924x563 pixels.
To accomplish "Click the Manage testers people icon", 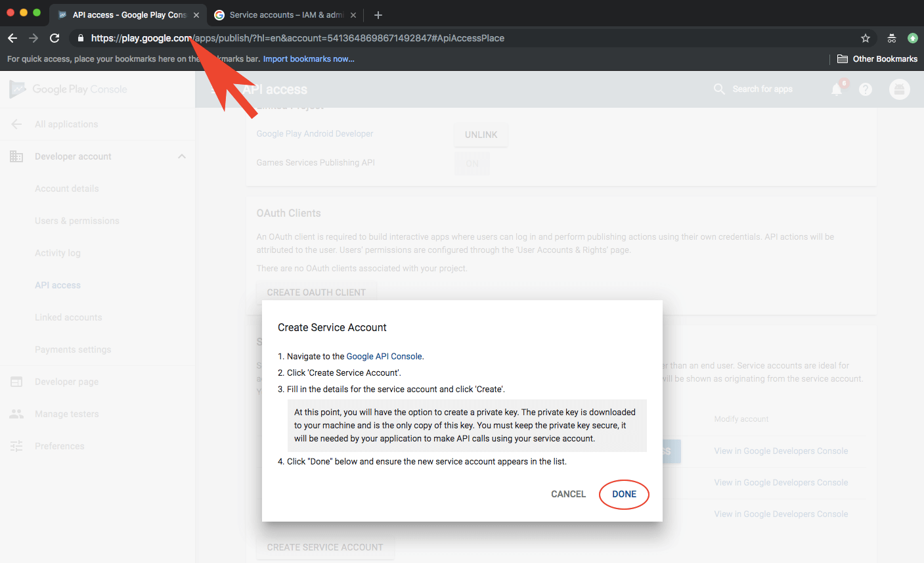I will coord(16,414).
